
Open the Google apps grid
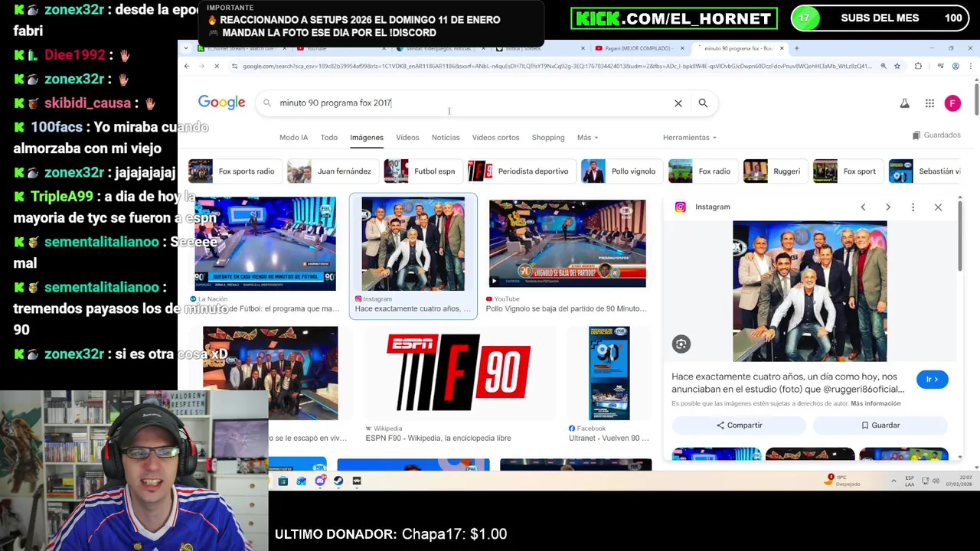929,103
